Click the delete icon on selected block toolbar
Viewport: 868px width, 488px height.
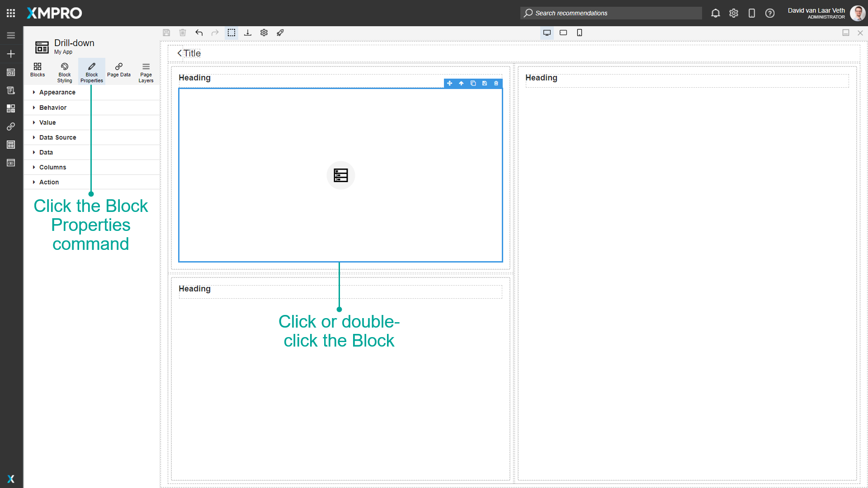496,83
